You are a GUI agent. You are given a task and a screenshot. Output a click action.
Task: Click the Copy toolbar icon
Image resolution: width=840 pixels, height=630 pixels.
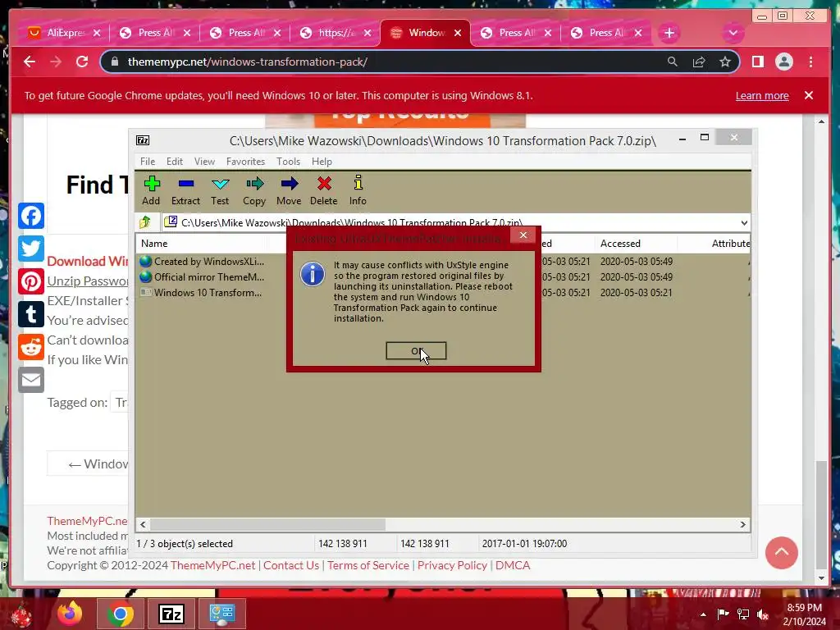coord(254,190)
